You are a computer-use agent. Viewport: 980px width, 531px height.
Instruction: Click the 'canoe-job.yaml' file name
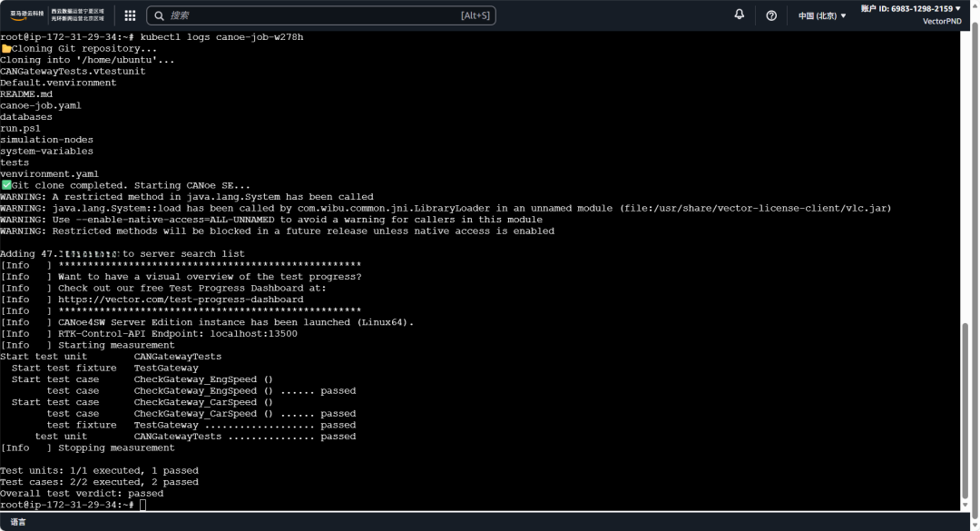[41, 105]
